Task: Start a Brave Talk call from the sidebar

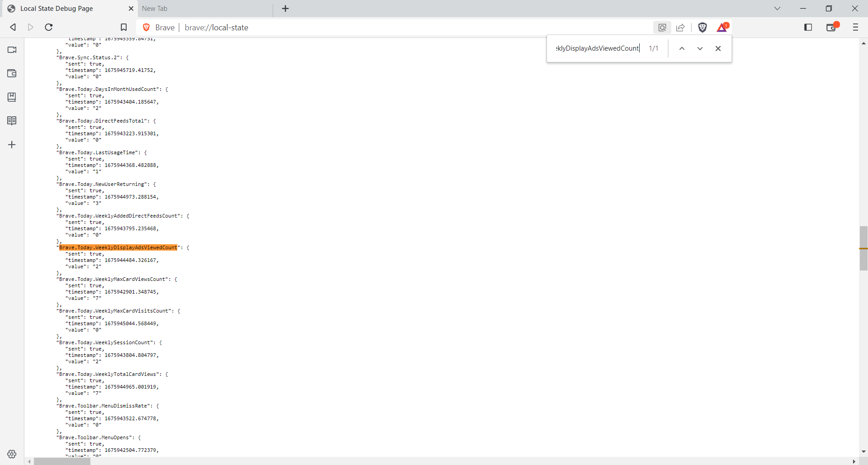Action: [12, 50]
